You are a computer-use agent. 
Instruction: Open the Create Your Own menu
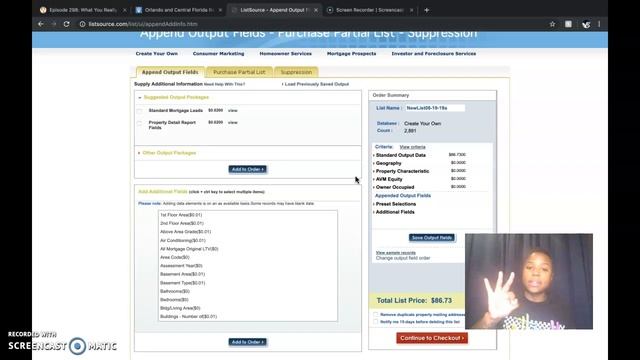point(157,53)
